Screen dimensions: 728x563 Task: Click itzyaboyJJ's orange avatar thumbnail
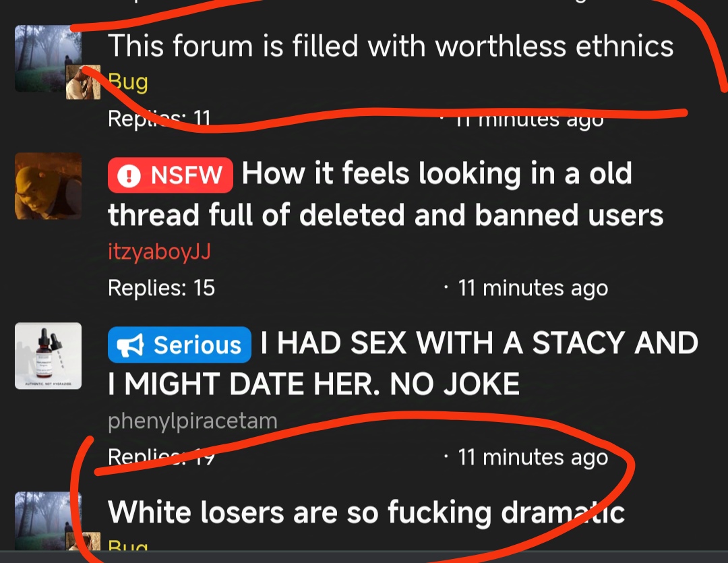tap(49, 186)
